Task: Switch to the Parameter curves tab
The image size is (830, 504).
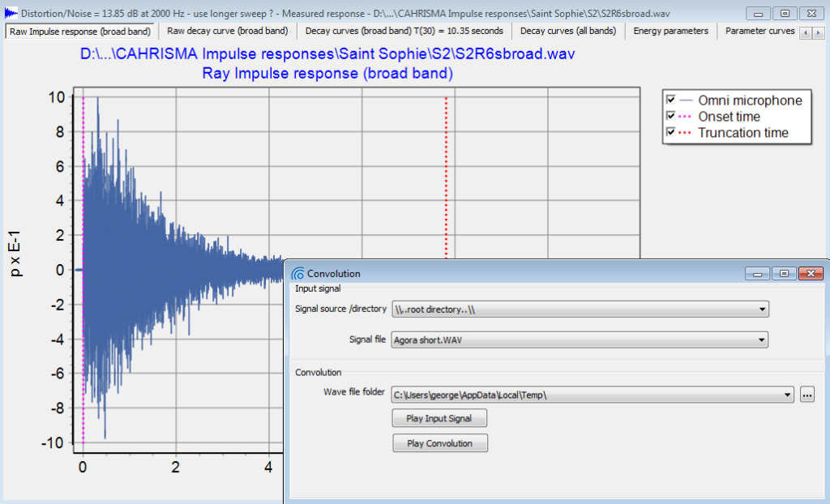Action: [x=759, y=31]
